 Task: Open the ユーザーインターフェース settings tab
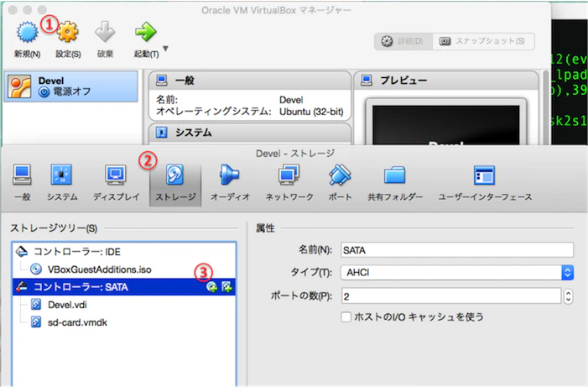[485, 183]
